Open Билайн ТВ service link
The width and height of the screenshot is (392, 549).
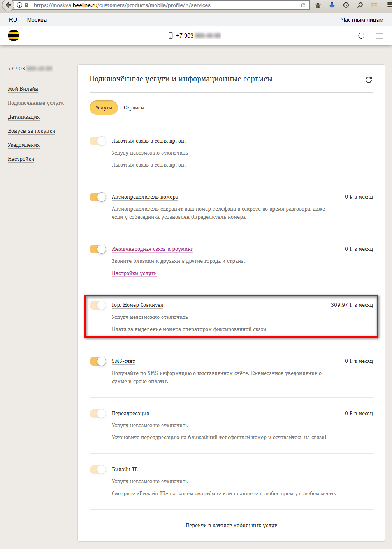pyautogui.click(x=125, y=470)
